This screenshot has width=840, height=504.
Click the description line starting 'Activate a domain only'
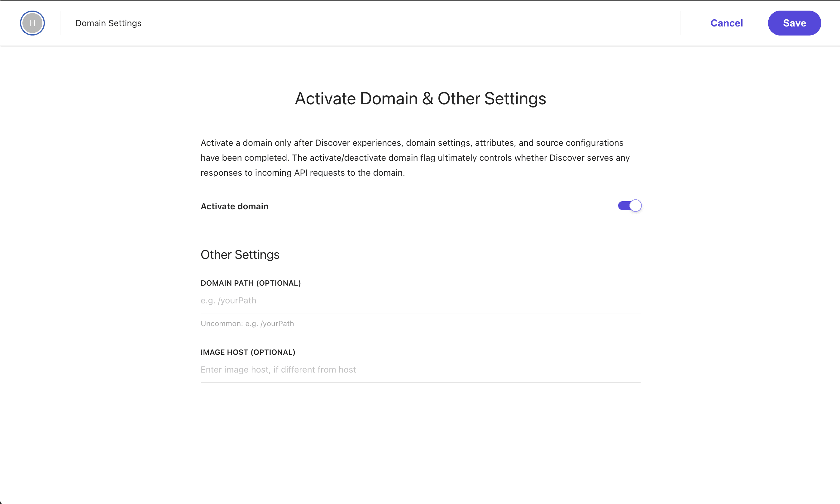point(412,143)
